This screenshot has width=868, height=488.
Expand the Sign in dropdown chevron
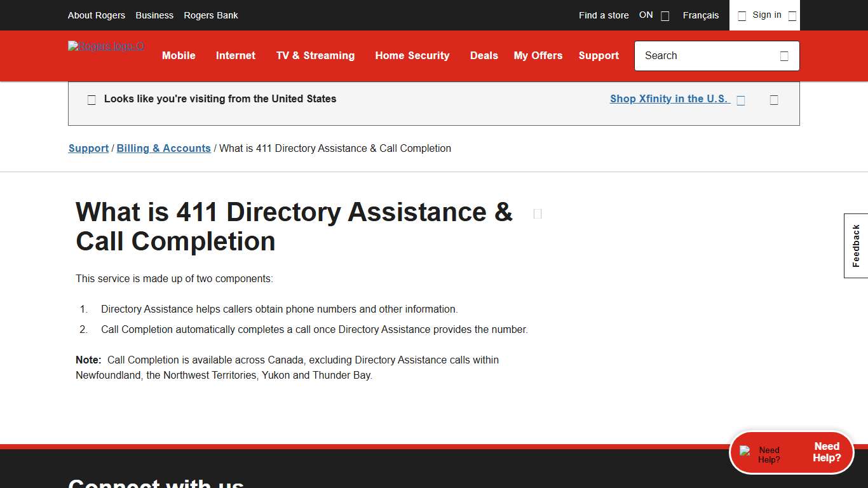[x=792, y=15]
